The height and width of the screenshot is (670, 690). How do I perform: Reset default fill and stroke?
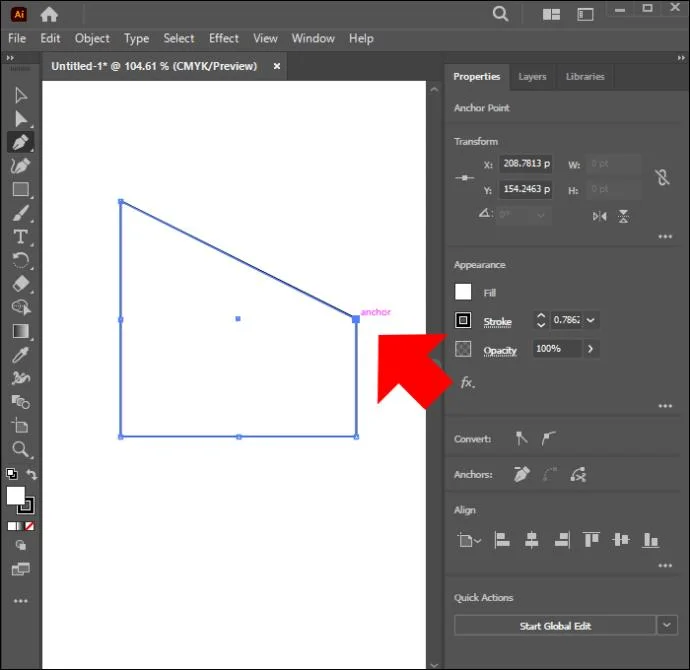point(12,474)
